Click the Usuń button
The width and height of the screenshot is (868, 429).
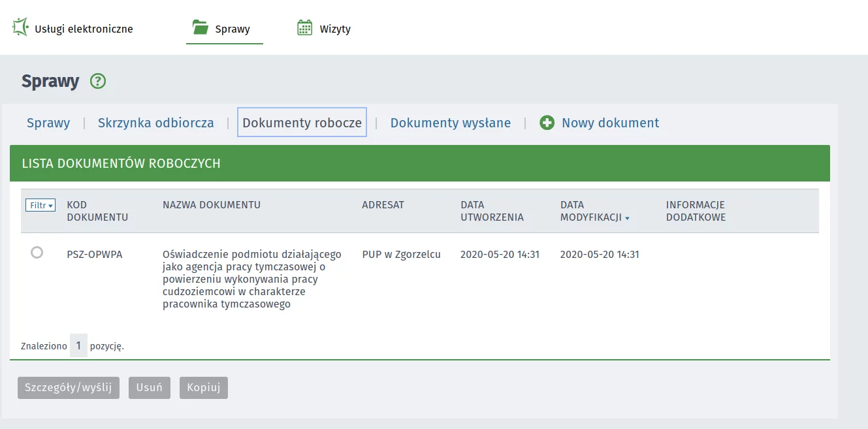149,387
